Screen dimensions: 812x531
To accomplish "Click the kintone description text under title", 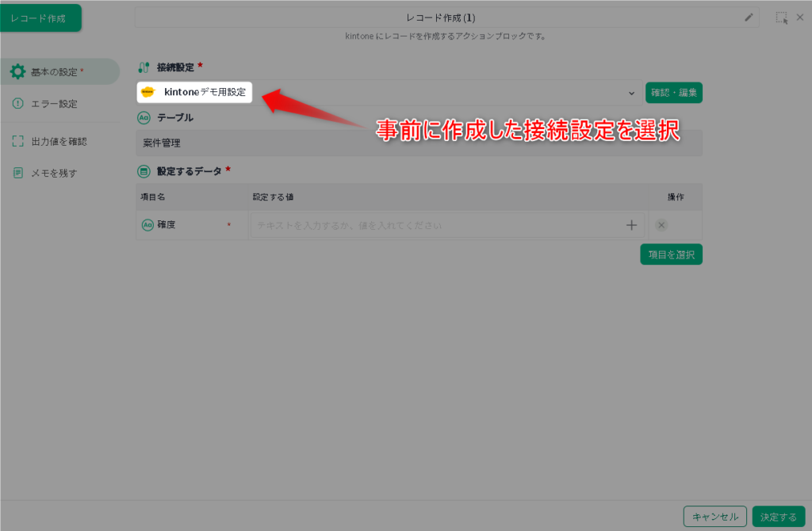I will click(x=445, y=36).
